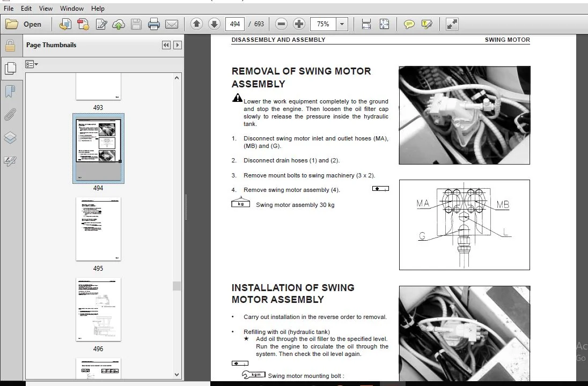Click the "DISASSEMBLY AND ASSEMBLY" header text
The height and width of the screenshot is (386, 588).
click(x=278, y=40)
